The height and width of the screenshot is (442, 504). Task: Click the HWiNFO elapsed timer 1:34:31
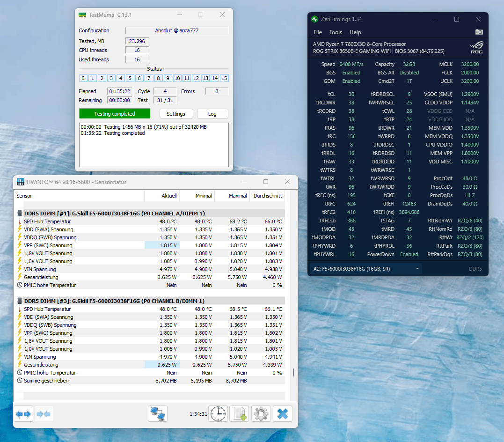pyautogui.click(x=198, y=414)
